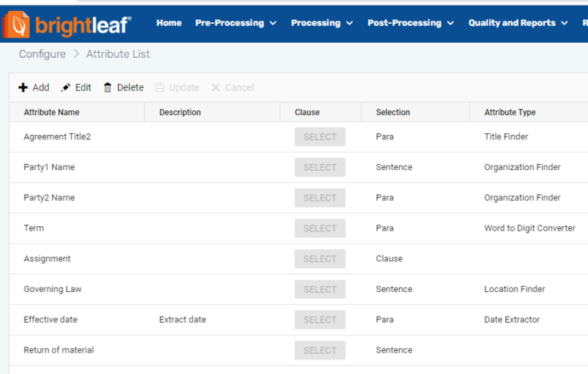Screen dimensions: 588x374
Task: Expand the Post-Processing menu
Action: click(x=410, y=23)
